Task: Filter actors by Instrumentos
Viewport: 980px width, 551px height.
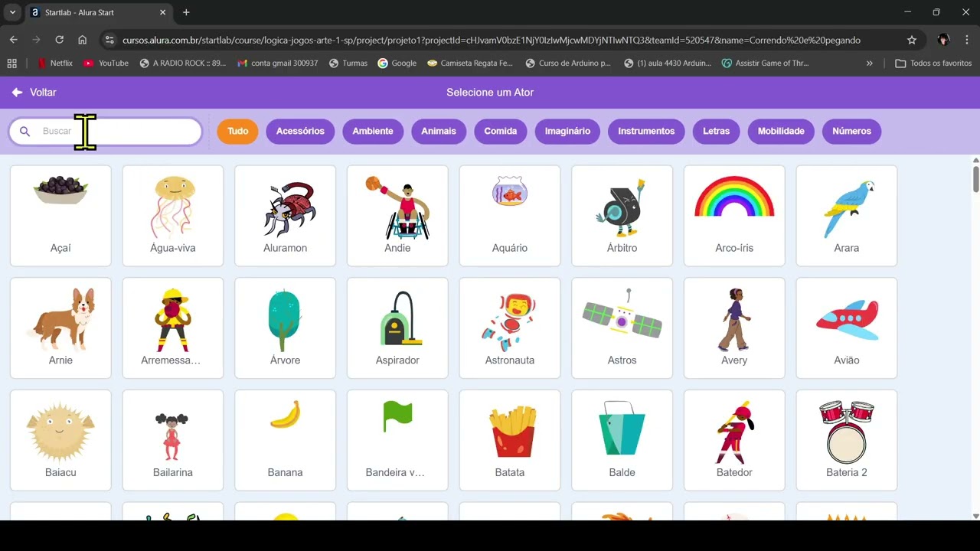Action: point(646,131)
